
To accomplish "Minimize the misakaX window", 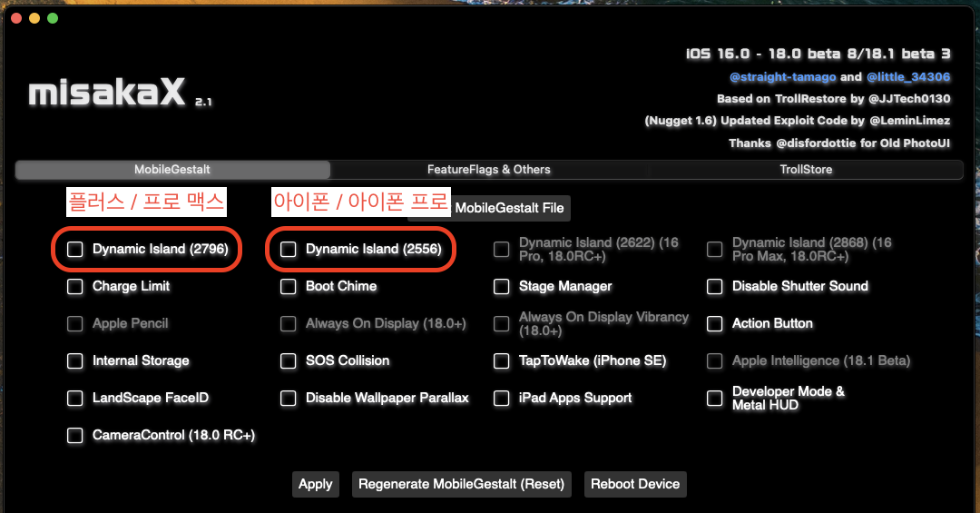I will pos(34,18).
